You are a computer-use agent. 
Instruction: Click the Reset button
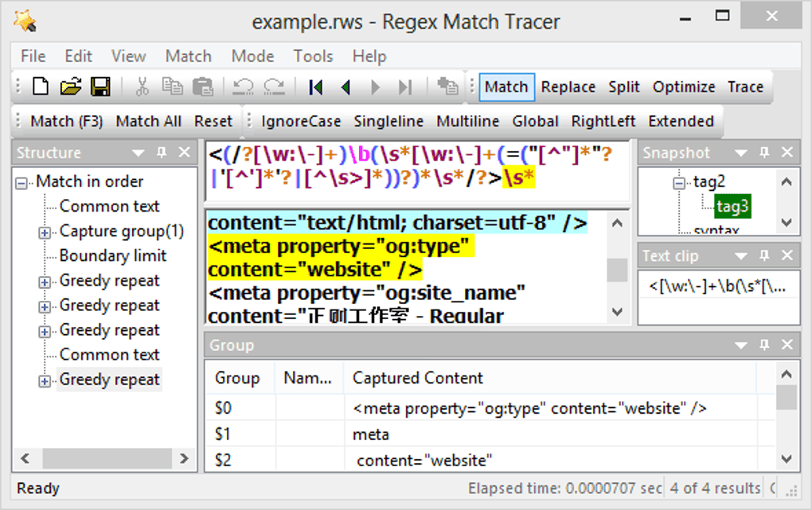coord(213,121)
